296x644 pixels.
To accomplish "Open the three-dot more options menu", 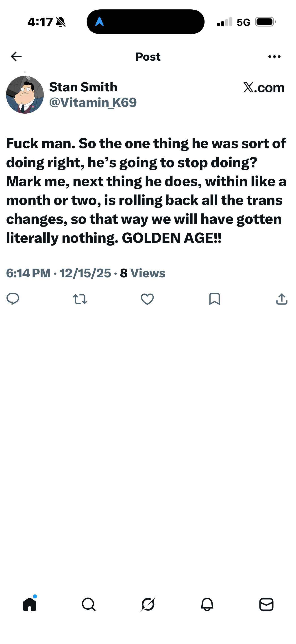I will (x=274, y=57).
